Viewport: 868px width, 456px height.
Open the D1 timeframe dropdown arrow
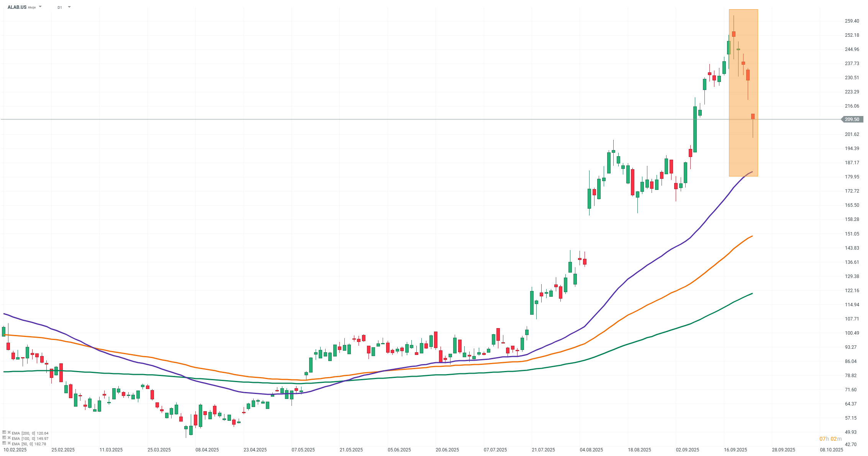[x=69, y=7]
